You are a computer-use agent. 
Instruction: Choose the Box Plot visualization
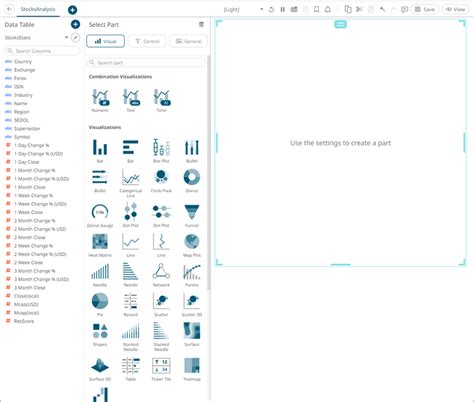(x=161, y=151)
